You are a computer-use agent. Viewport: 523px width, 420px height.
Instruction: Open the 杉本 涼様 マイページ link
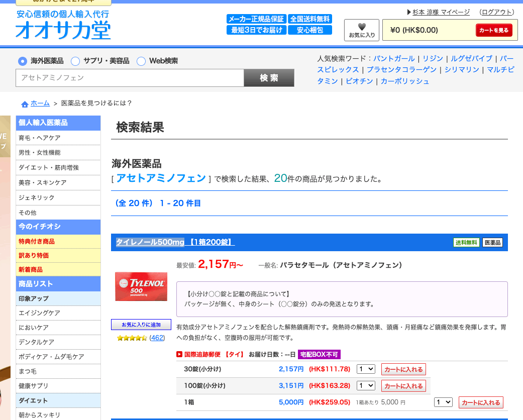(x=441, y=13)
